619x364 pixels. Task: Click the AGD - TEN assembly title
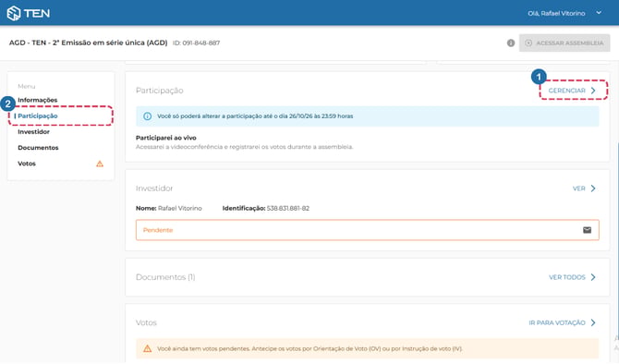(x=89, y=42)
